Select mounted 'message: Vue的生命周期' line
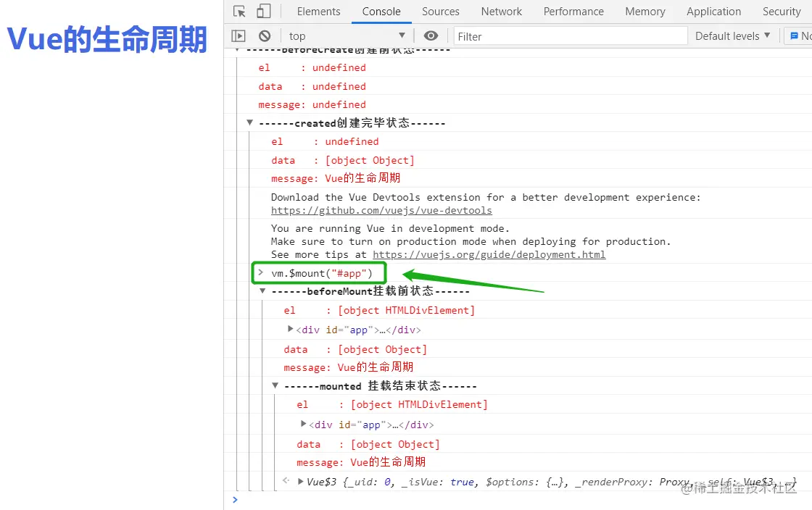Viewport: 812px width, 510px height. 361,462
